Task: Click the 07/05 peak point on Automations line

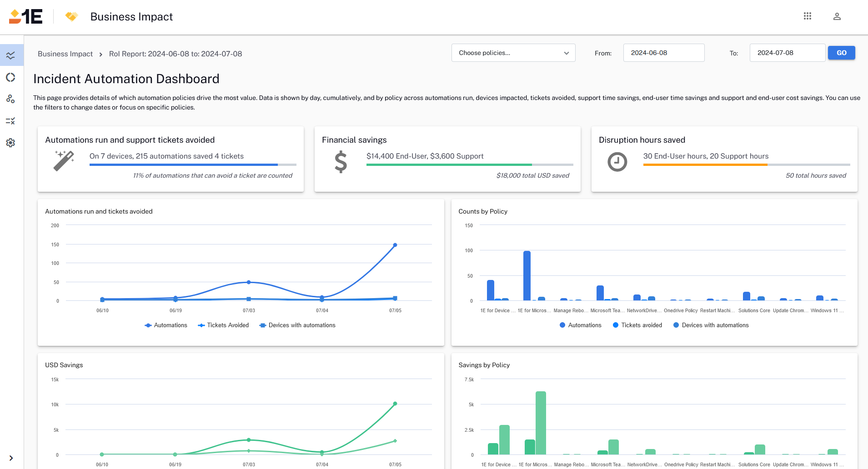Action: coord(395,245)
